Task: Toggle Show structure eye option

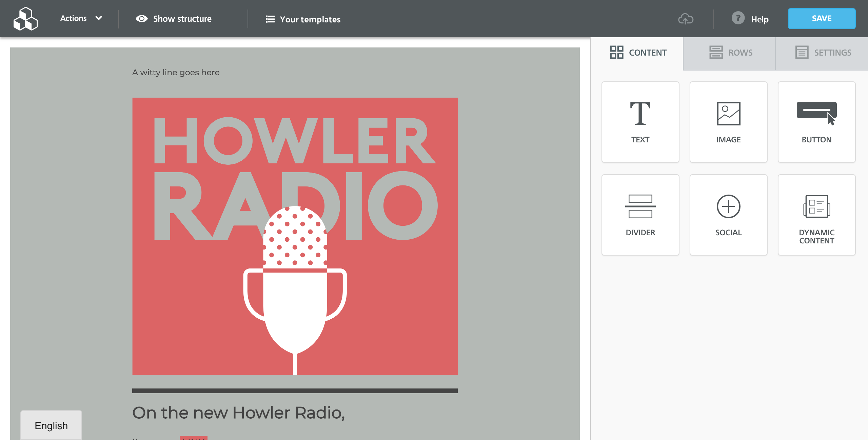Action: [x=174, y=19]
